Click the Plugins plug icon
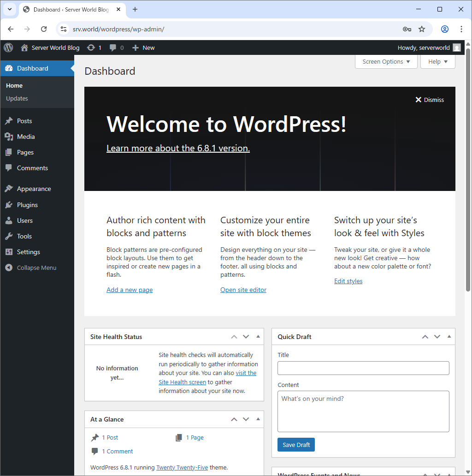The height and width of the screenshot is (476, 472). pyautogui.click(x=9, y=205)
